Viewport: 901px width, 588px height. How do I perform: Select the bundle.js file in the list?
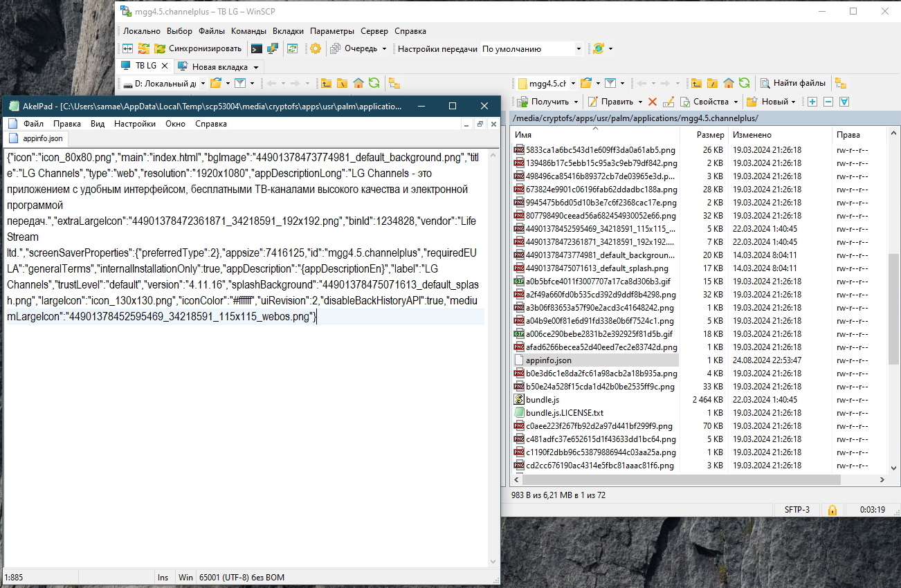[x=542, y=400]
